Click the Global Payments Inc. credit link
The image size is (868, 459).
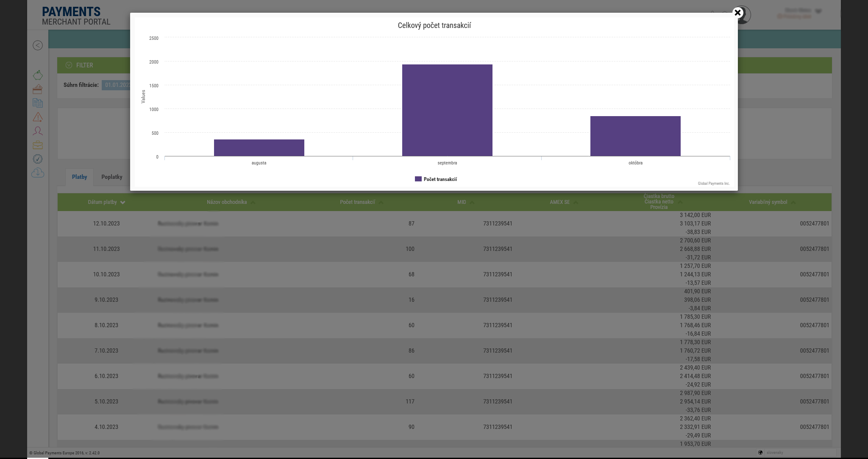pyautogui.click(x=714, y=184)
